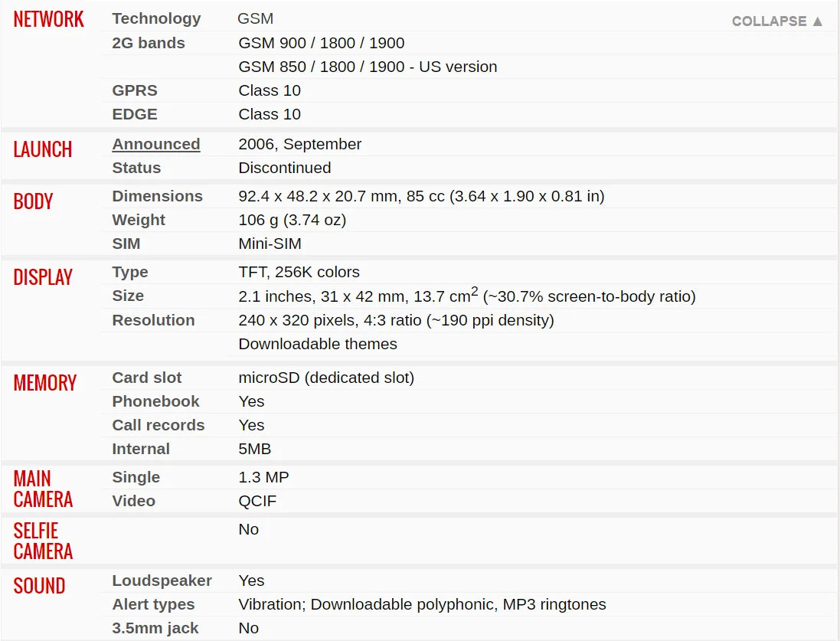Click the 2G bands label
Screen dimensions: 840x641
149,43
